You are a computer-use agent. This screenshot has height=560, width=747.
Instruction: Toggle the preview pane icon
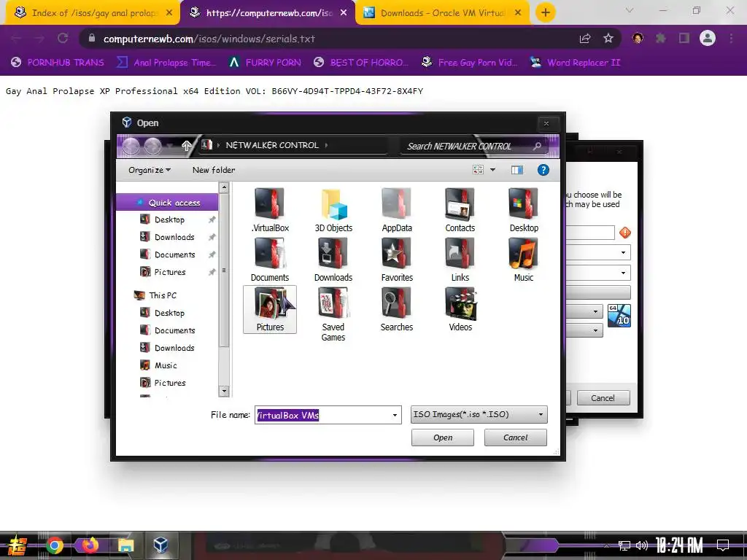(x=517, y=170)
